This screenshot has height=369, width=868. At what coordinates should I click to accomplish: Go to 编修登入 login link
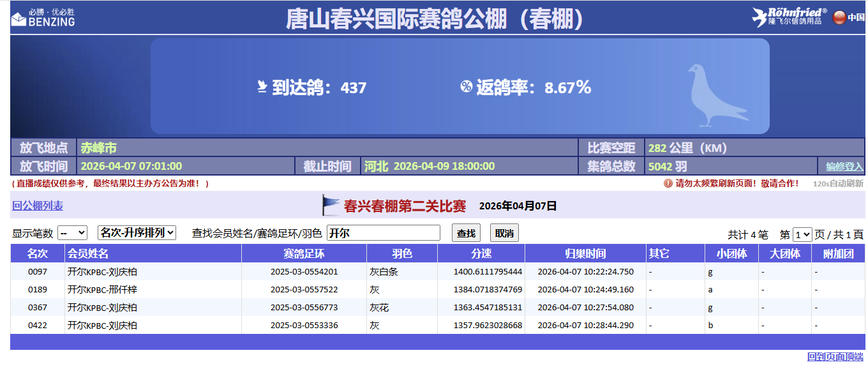point(844,167)
